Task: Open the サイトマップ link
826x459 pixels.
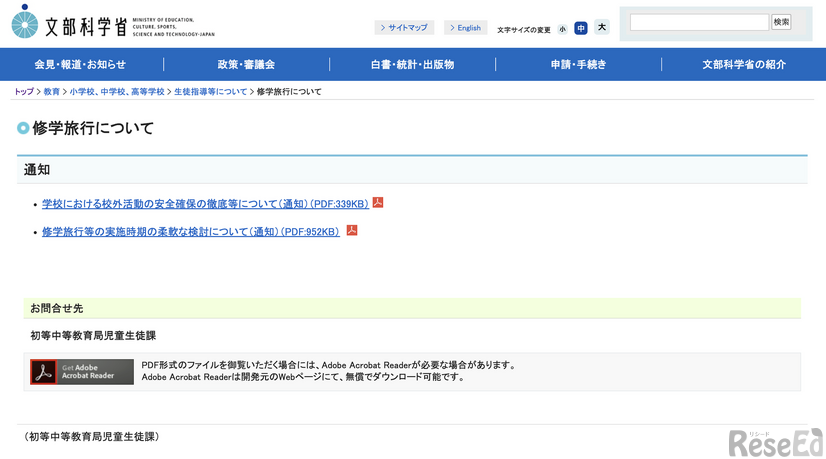Action: coord(404,27)
